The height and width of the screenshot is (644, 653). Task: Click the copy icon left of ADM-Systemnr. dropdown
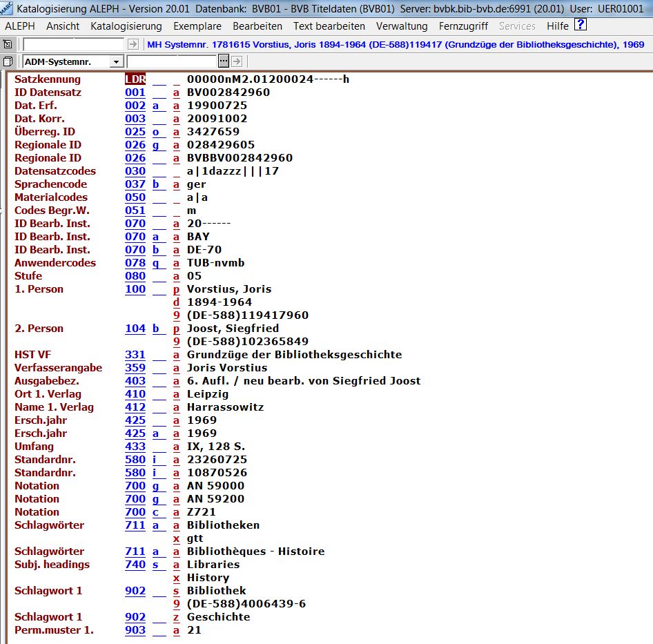[x=8, y=61]
